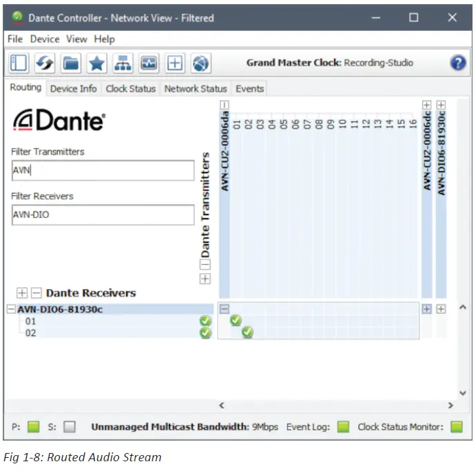The width and height of the screenshot is (476, 473).
Task: Expand all Dante Transmitters with plus
Action: pyautogui.click(x=205, y=279)
